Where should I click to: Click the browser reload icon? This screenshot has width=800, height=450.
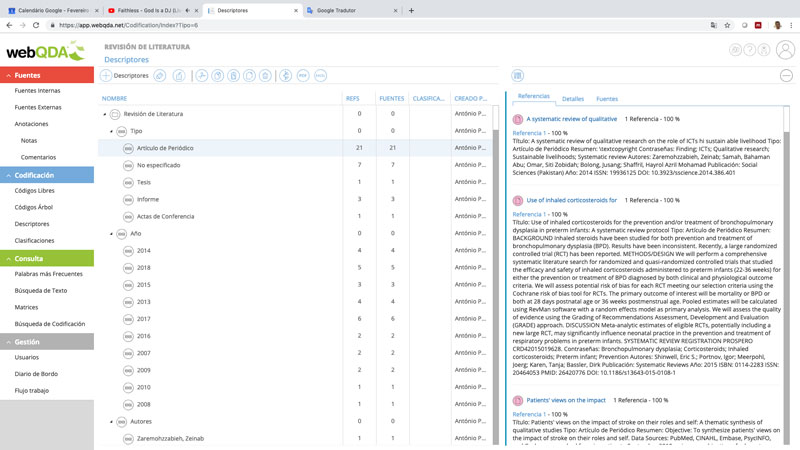tap(36, 25)
